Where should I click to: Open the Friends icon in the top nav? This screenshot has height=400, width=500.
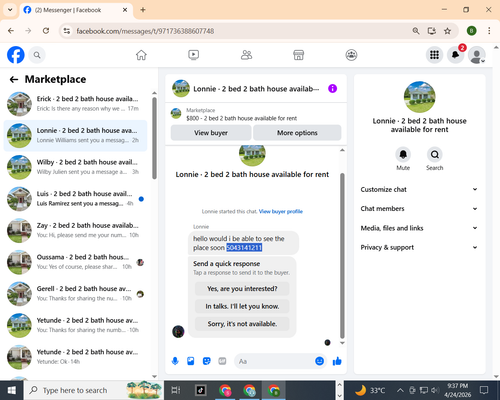pyautogui.click(x=246, y=55)
